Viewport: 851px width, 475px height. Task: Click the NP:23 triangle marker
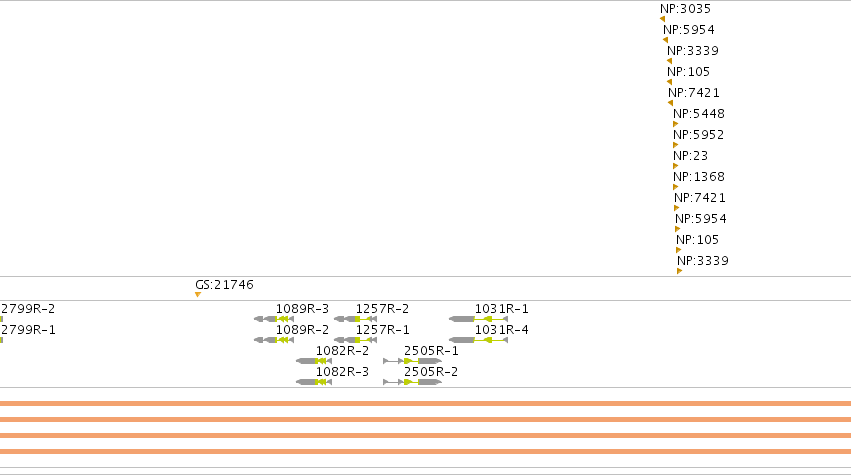676,166
